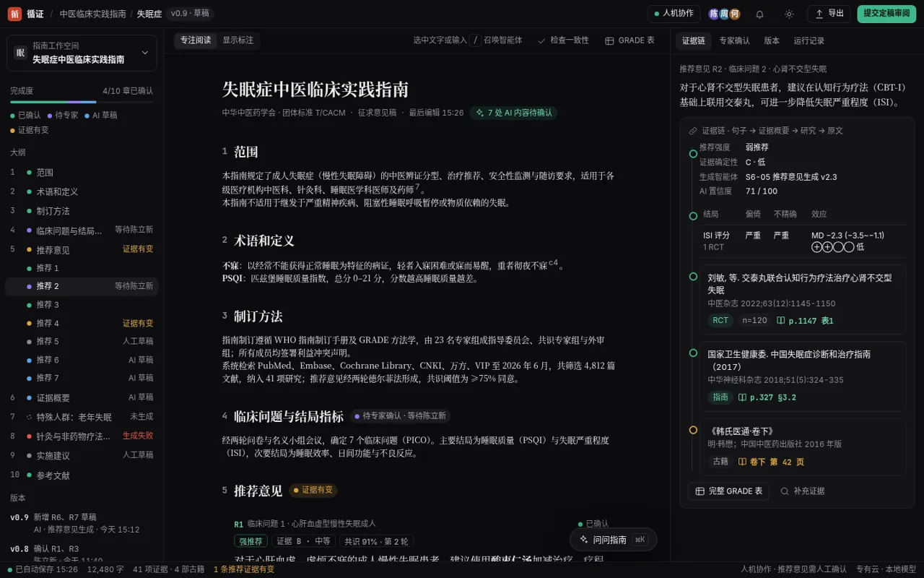Click the evidence chain link icon
The image size is (924, 578).
pos(693,131)
